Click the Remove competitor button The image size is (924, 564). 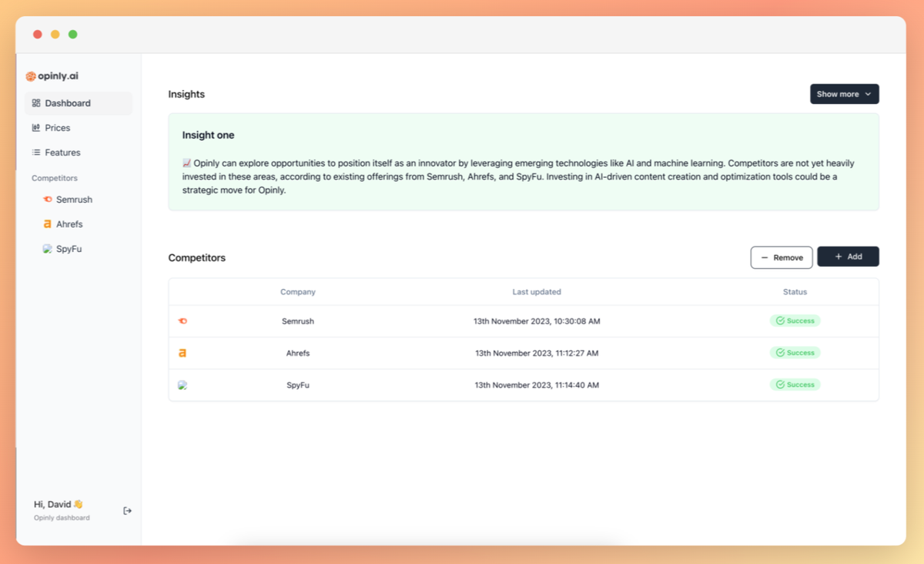pyautogui.click(x=782, y=257)
